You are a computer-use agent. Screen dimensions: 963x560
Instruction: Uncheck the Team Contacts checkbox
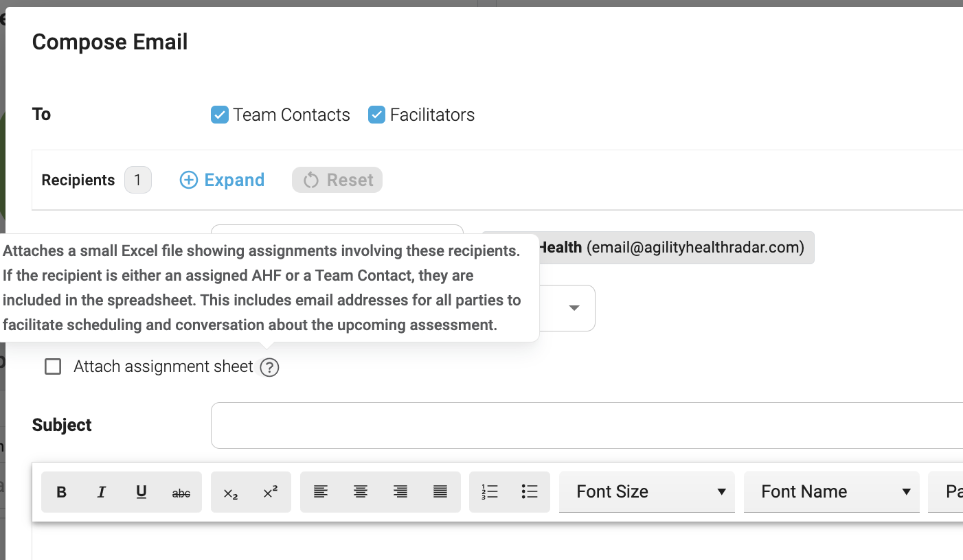coord(219,115)
